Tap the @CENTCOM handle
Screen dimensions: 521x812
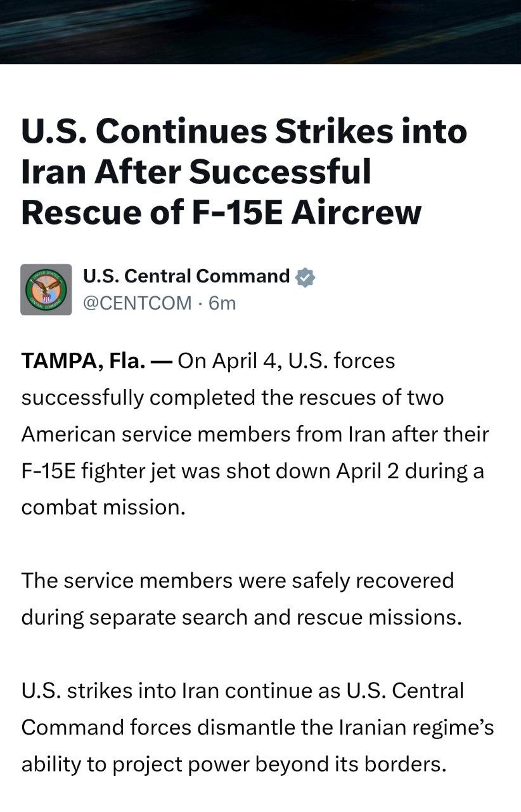tap(137, 303)
